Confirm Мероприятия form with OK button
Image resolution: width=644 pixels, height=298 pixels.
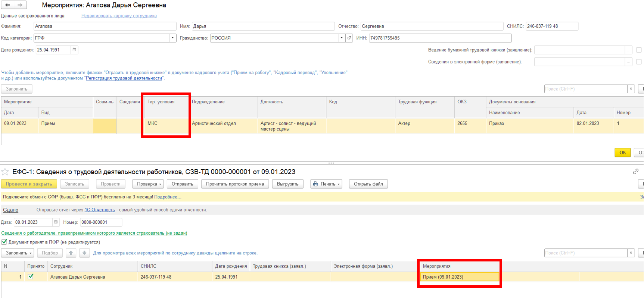click(623, 153)
